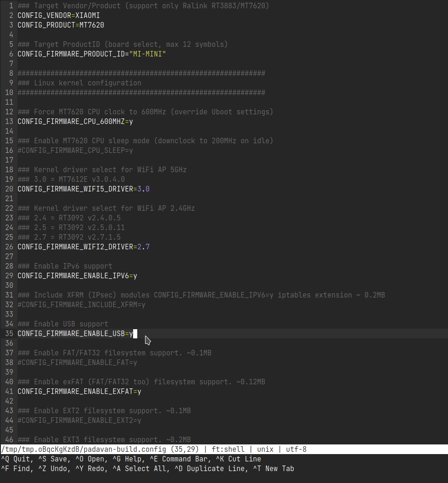448x483 pixels.
Task: Click the "Include XFRM (IPsec) modules" comment
Action: click(x=201, y=295)
